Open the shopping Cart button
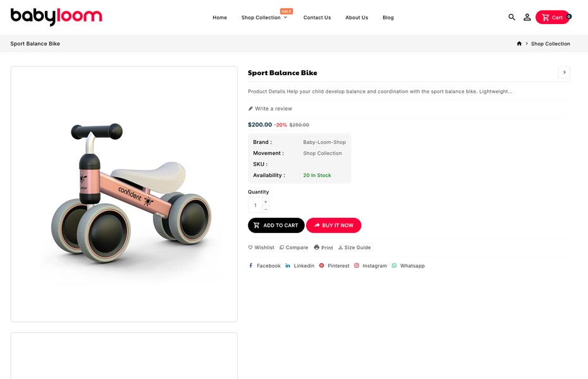Image resolution: width=588 pixels, height=379 pixels. (553, 17)
